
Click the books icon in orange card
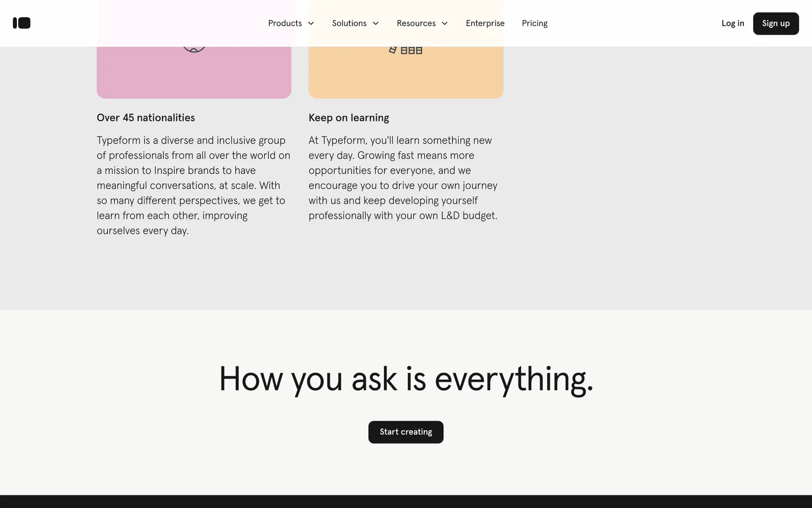(406, 50)
